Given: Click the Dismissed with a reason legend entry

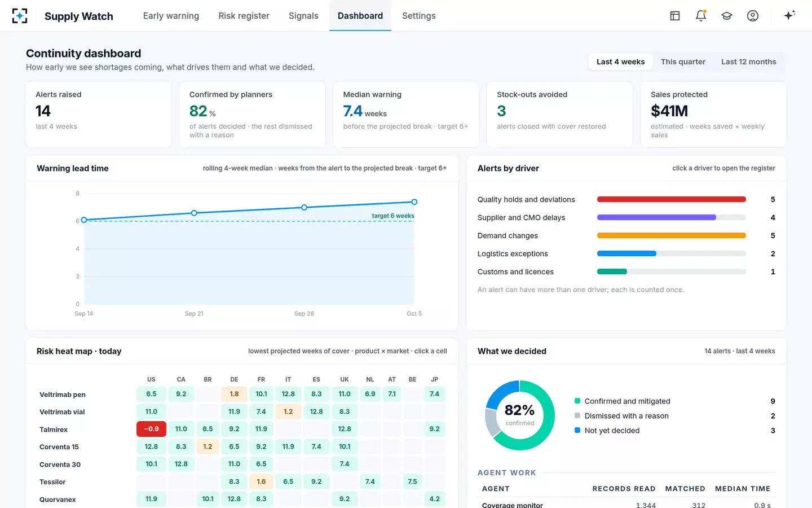Looking at the screenshot, I should pyautogui.click(x=674, y=416).
